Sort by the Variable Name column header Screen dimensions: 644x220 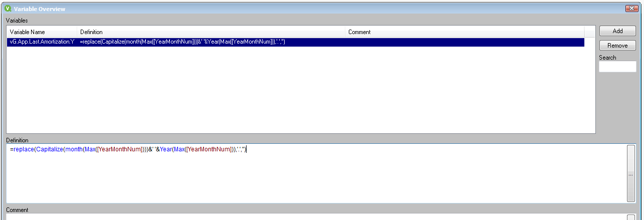pyautogui.click(x=42, y=32)
